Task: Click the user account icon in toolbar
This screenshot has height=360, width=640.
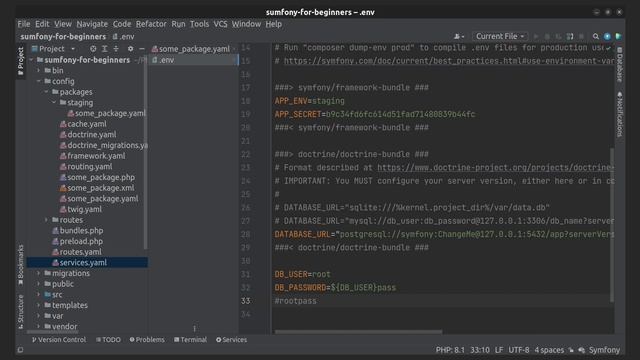Action: [459, 36]
